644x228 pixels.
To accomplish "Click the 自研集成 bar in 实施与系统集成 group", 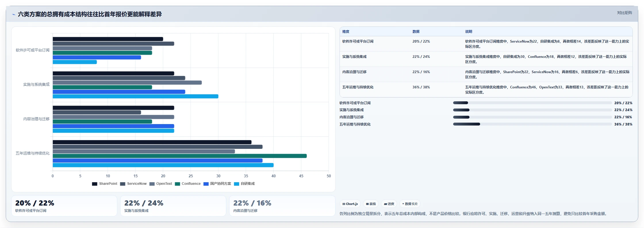I will click(135, 96).
